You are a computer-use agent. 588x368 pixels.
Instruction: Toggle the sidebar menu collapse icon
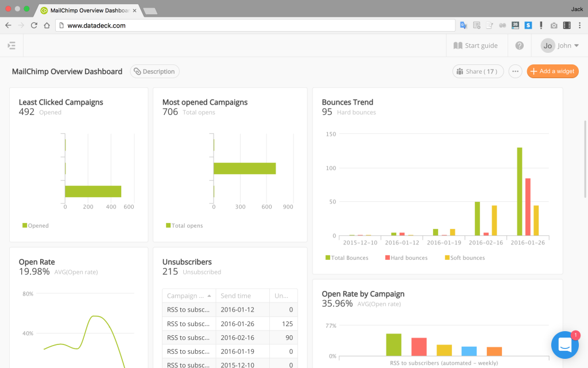coord(11,46)
